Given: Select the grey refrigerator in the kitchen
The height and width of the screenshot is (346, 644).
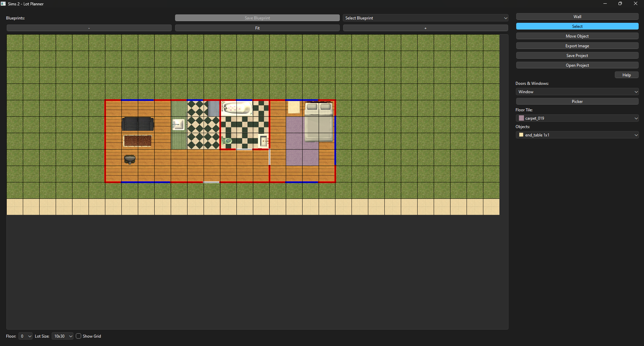Looking at the screenshot, I should [213, 108].
